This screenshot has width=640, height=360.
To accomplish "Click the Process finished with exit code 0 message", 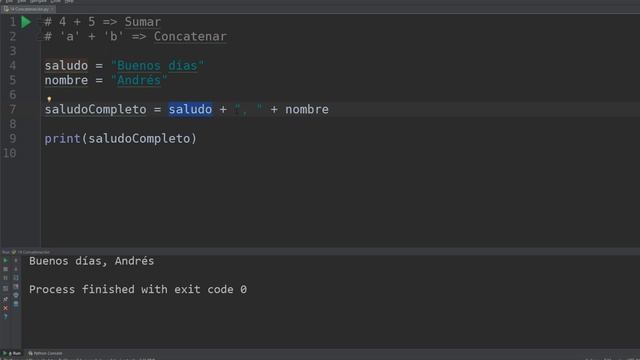I will click(138, 289).
